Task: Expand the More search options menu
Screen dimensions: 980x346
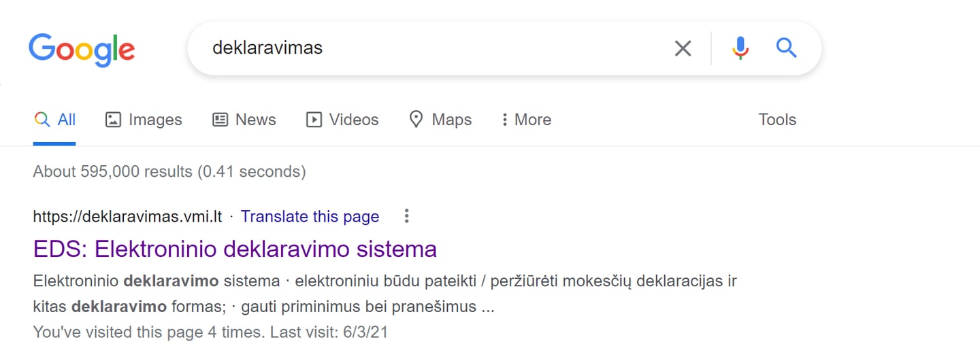Action: 525,120
